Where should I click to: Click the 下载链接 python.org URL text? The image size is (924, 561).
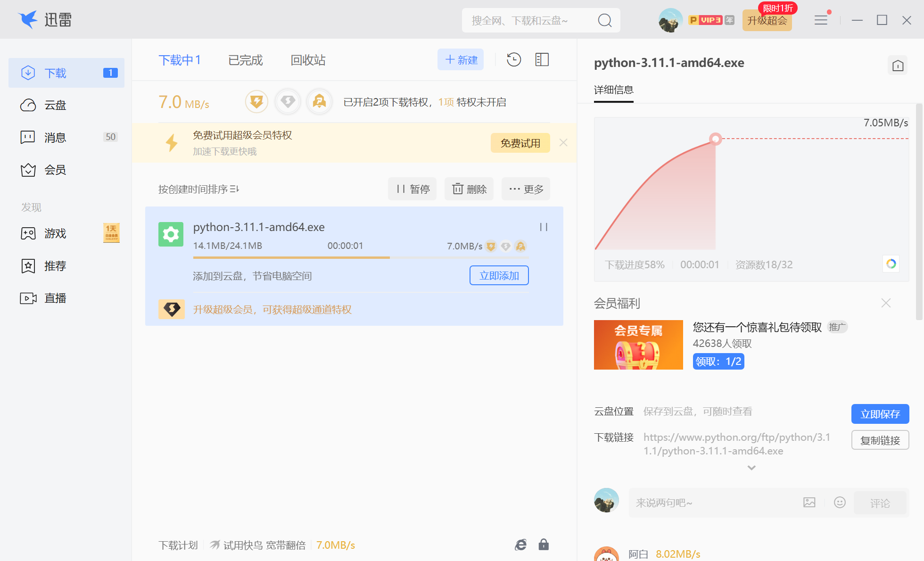point(737,444)
